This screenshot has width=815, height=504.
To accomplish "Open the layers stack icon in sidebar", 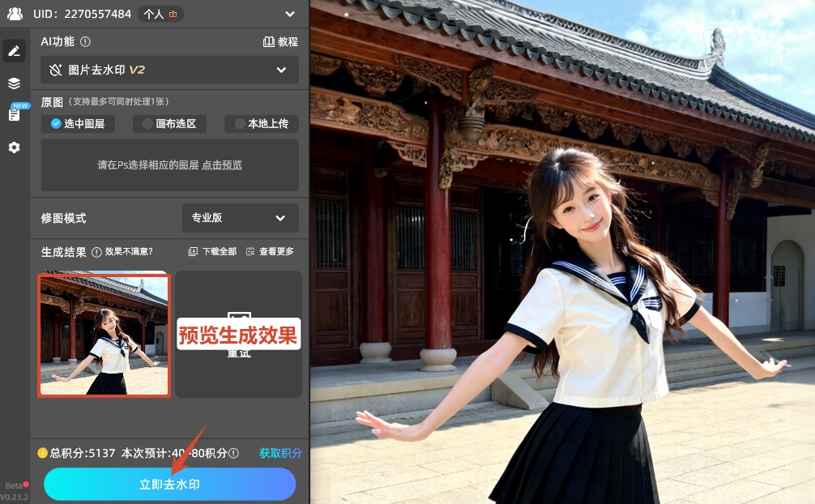I will point(14,83).
